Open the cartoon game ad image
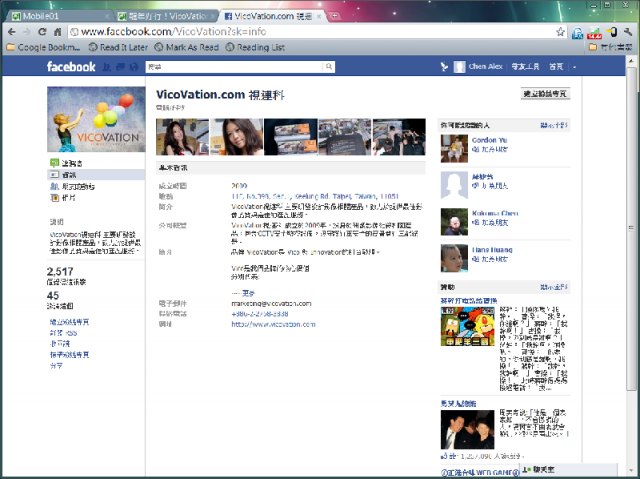 (467, 326)
